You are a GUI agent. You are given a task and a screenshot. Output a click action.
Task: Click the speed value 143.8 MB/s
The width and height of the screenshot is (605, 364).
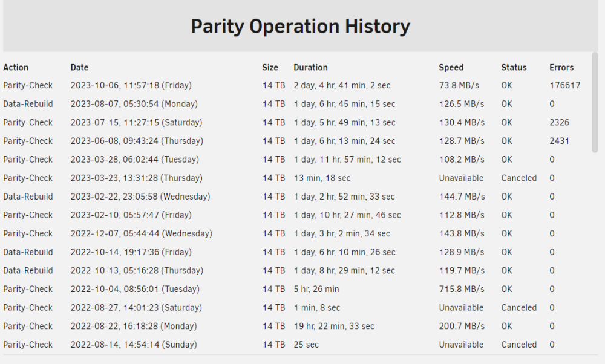pos(462,233)
